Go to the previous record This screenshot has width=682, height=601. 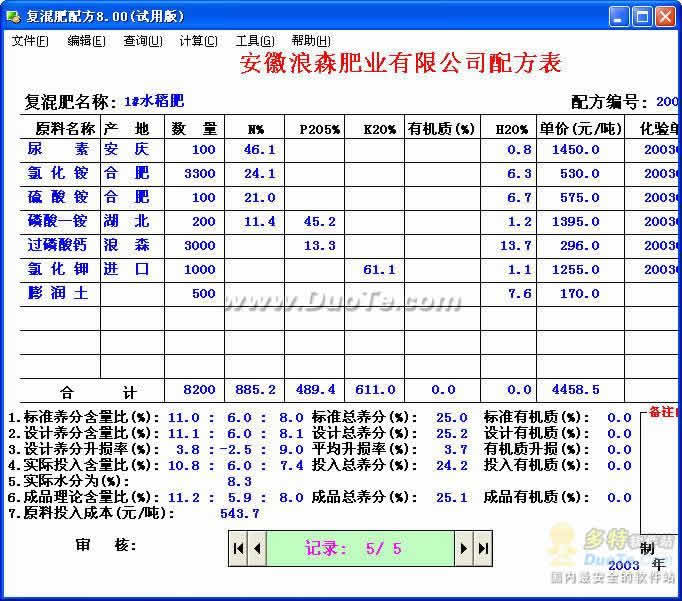click(x=257, y=548)
